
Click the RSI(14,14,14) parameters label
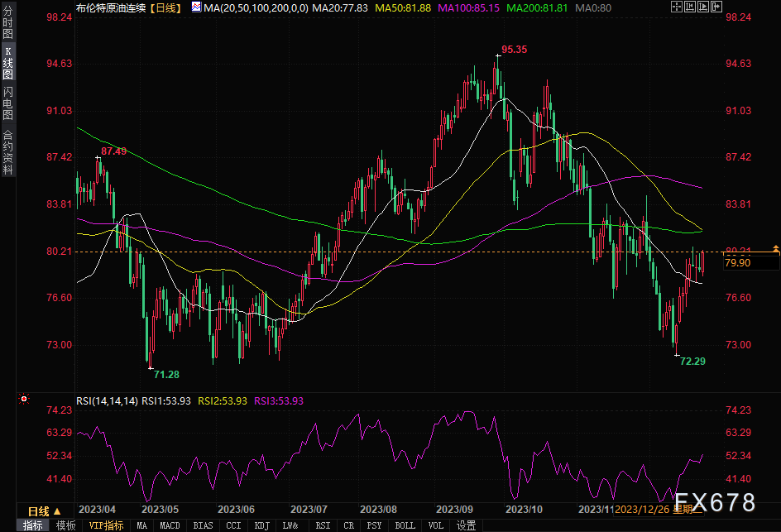tap(107, 401)
